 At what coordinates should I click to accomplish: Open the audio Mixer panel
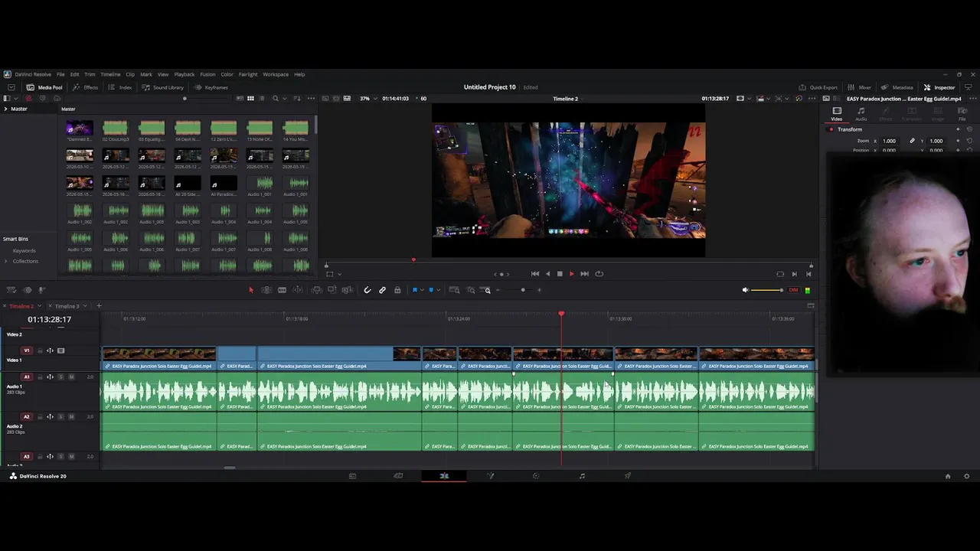point(860,87)
